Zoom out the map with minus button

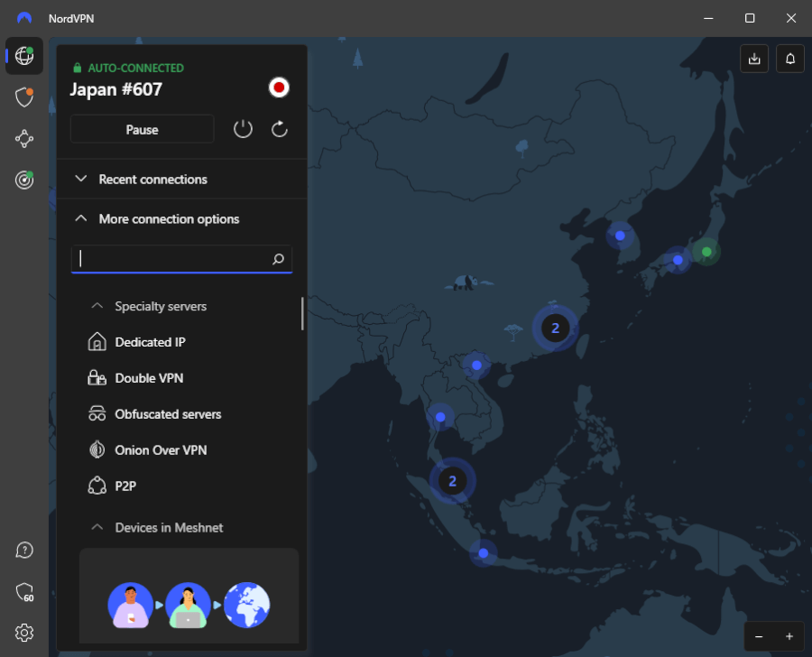click(x=759, y=636)
